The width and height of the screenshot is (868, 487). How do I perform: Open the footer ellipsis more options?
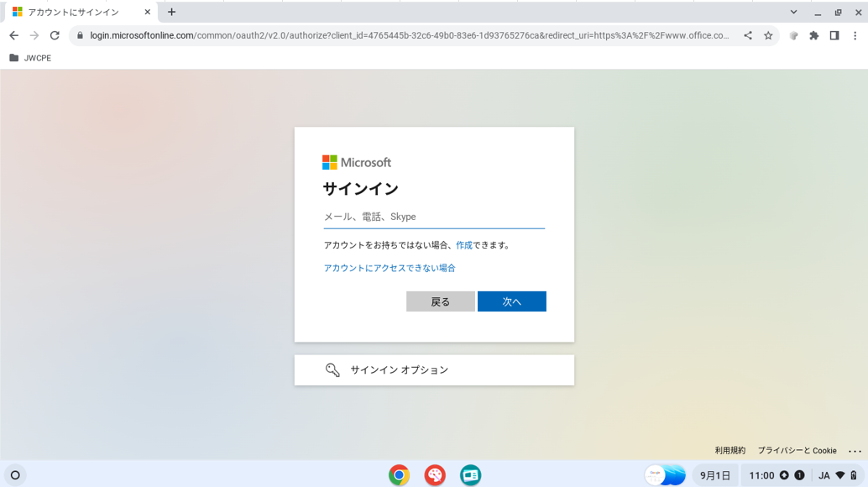855,451
